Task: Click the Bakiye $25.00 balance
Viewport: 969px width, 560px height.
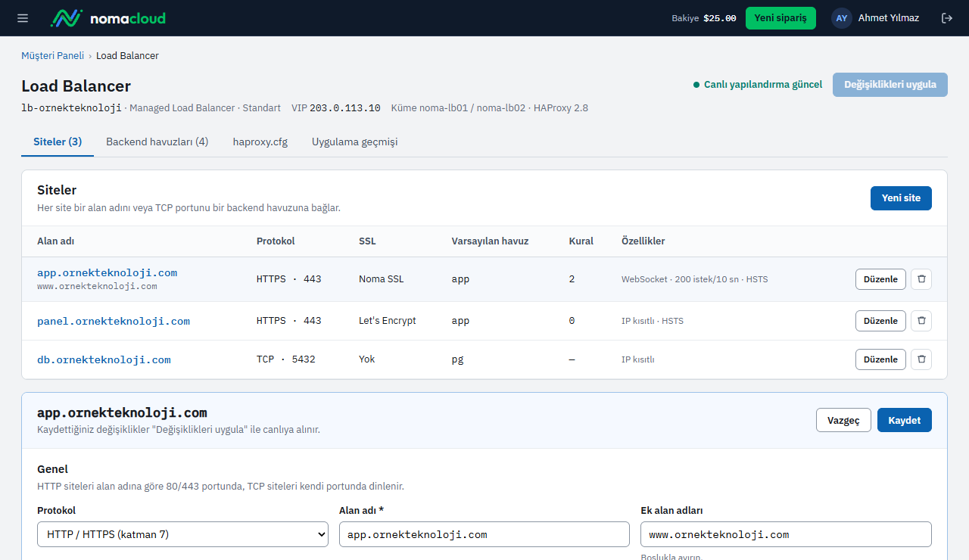Action: pyautogui.click(x=704, y=18)
